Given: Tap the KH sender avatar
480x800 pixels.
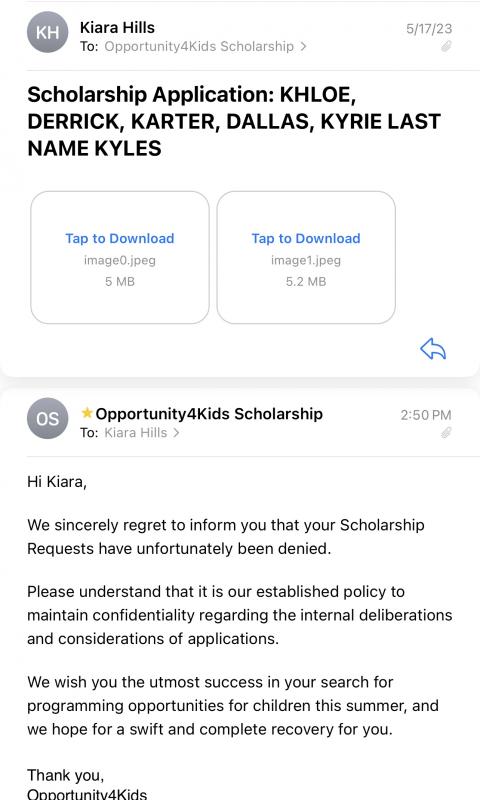Looking at the screenshot, I should pos(47,32).
